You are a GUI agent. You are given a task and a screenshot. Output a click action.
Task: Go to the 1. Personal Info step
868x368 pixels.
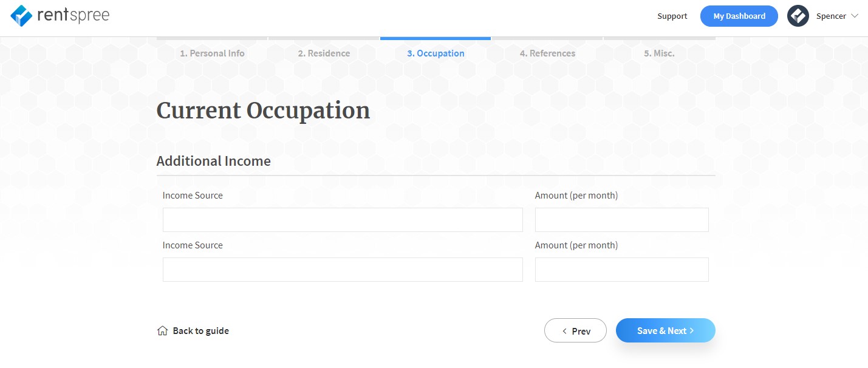click(x=212, y=53)
